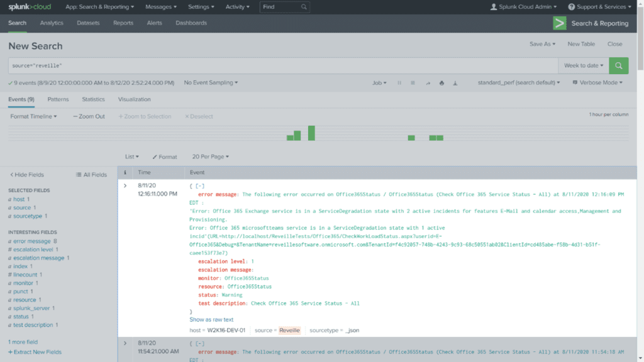This screenshot has height=362, width=644.
Task: Click the Search & Reporting app icon
Action: [559, 23]
